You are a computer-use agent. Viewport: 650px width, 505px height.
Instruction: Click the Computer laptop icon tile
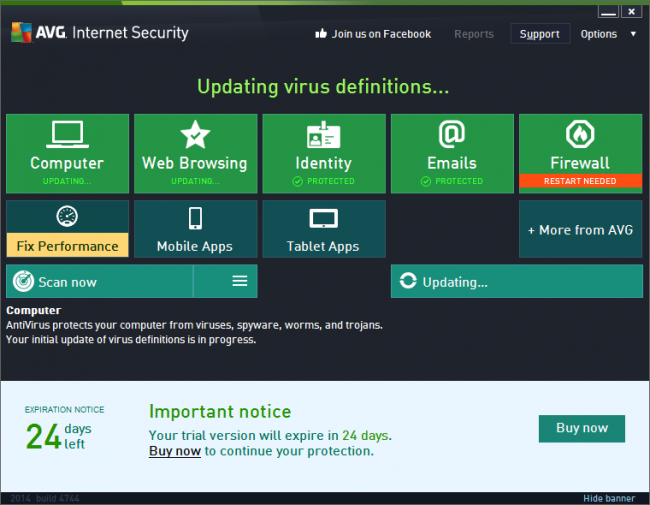point(67,153)
